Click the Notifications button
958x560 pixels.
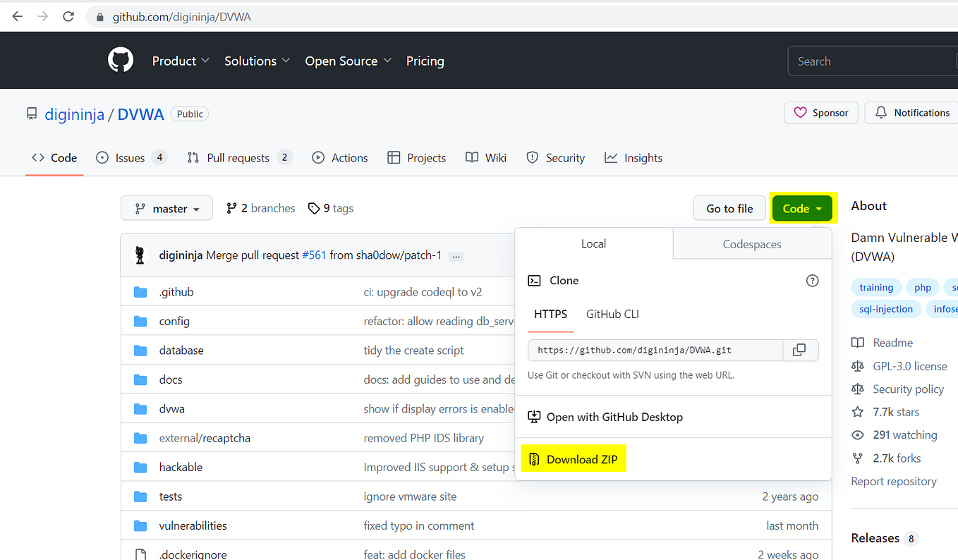[x=912, y=113]
